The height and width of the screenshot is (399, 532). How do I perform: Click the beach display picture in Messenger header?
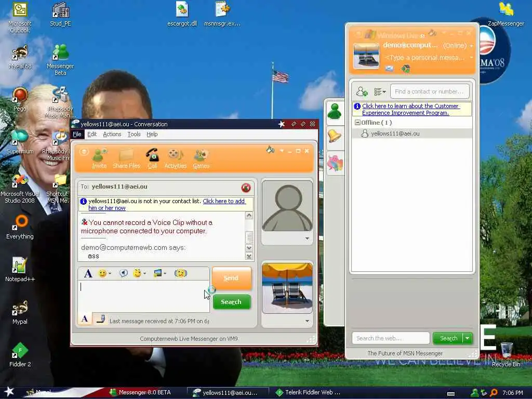366,56
